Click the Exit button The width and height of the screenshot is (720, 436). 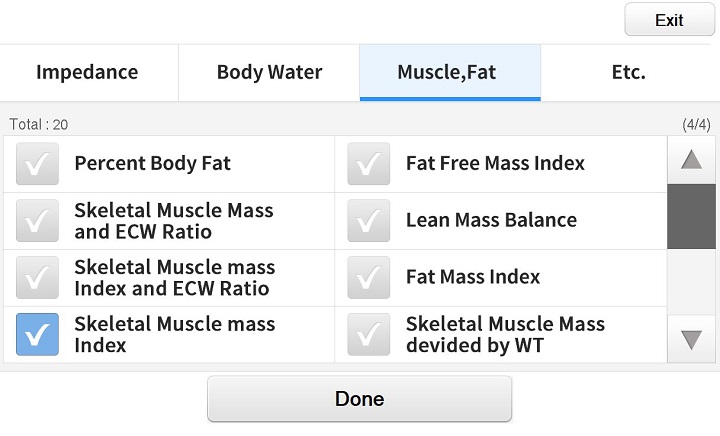click(669, 20)
